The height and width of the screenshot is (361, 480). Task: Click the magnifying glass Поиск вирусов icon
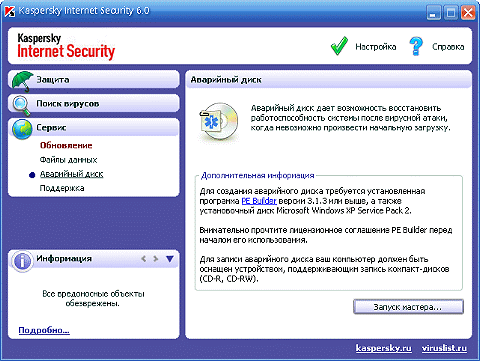click(21, 105)
